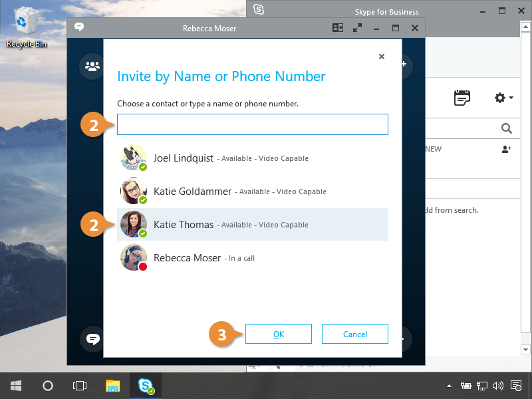Viewport: 532px width, 399px height.
Task: Show hidden system tray icons
Action: [450, 386]
